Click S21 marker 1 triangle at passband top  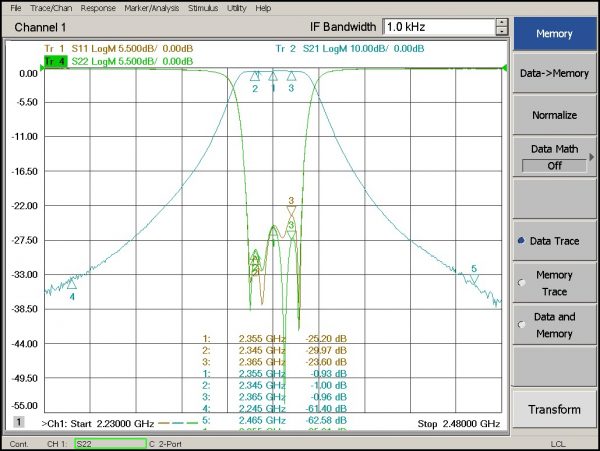[x=273, y=77]
